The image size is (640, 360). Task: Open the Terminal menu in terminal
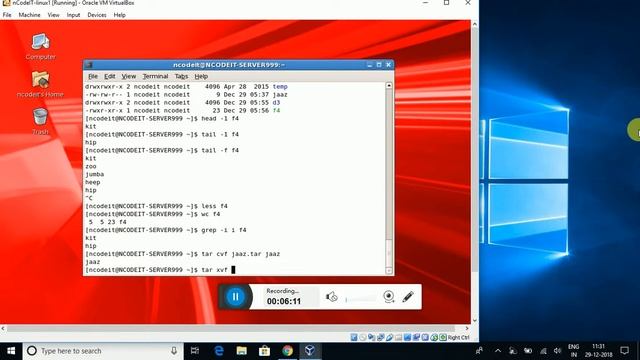155,76
